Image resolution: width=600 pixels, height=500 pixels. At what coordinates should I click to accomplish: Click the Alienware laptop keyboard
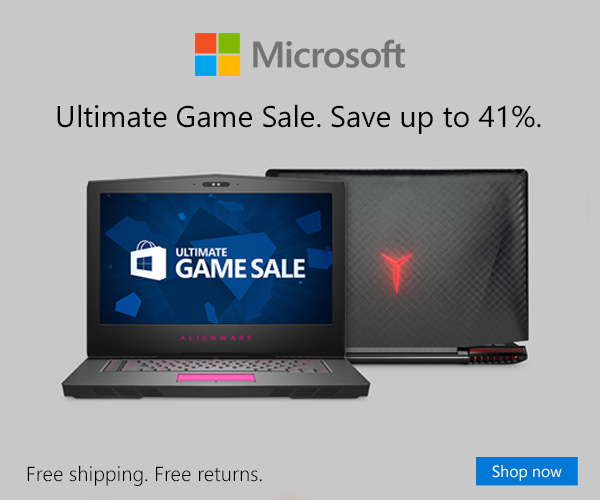pyautogui.click(x=216, y=366)
